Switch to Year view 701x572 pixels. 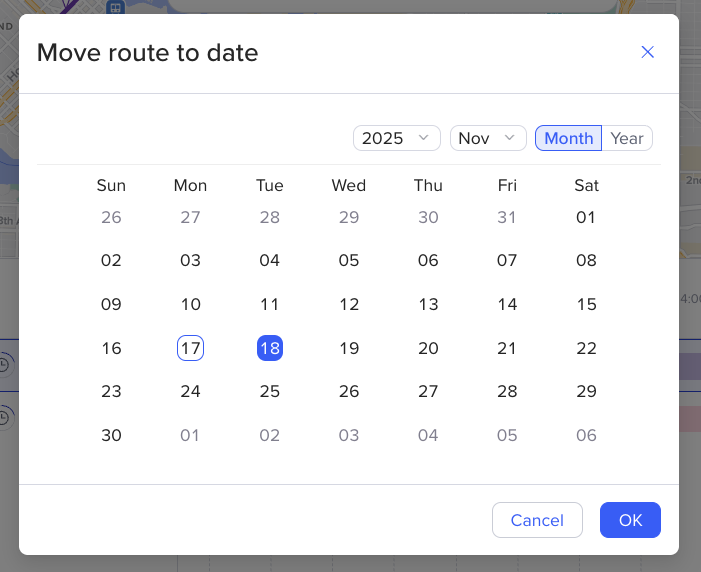click(x=627, y=138)
